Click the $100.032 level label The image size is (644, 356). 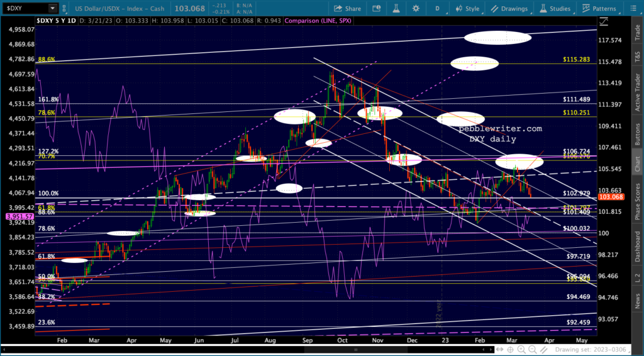(576, 228)
